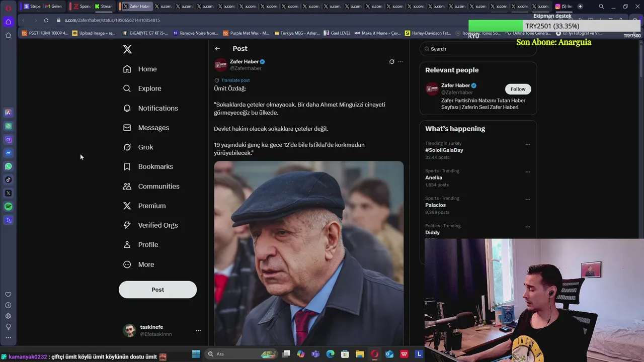Screen dimensions: 644x362
Task: Open the Diddy trending topic
Action: pyautogui.click(x=432, y=232)
